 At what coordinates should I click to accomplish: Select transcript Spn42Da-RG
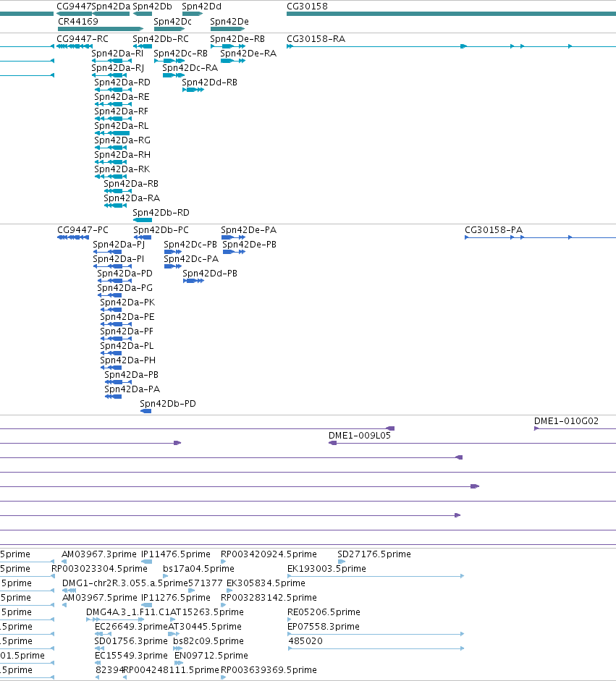pyautogui.click(x=122, y=140)
